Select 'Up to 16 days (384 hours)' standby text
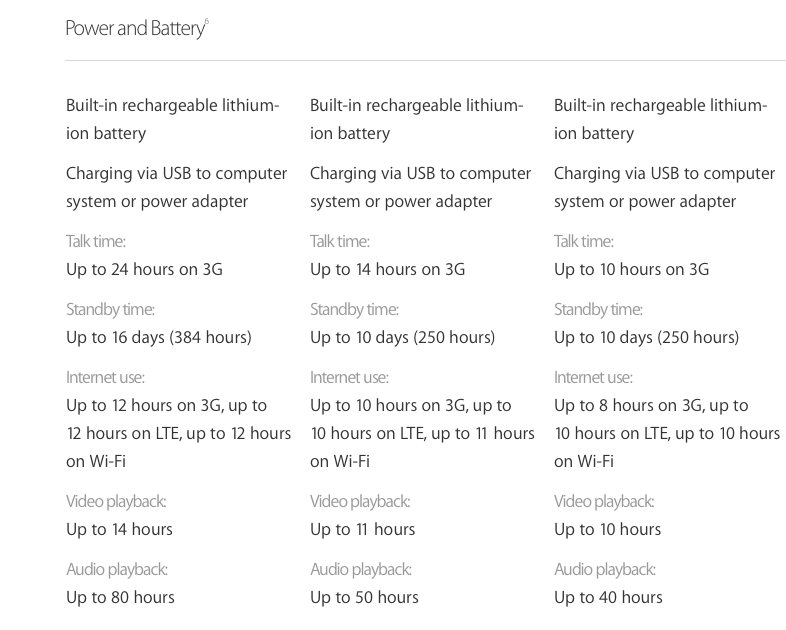The image size is (786, 630). (159, 337)
